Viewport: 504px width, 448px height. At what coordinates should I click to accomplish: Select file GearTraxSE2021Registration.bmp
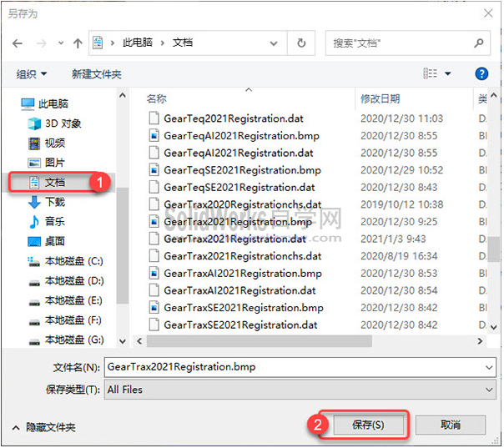pos(244,308)
